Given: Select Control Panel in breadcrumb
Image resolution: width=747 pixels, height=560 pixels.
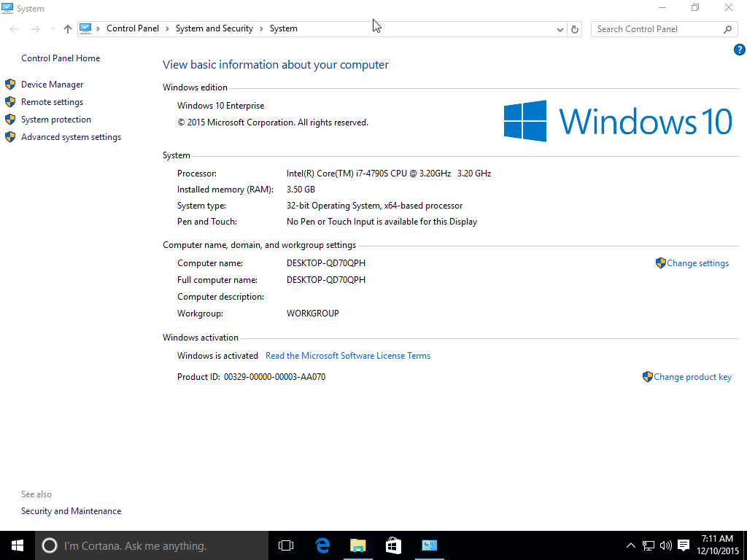Looking at the screenshot, I should tap(133, 28).
